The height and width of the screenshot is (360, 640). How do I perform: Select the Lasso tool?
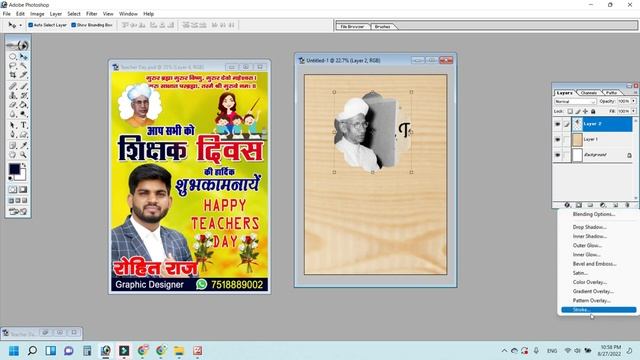(13, 66)
